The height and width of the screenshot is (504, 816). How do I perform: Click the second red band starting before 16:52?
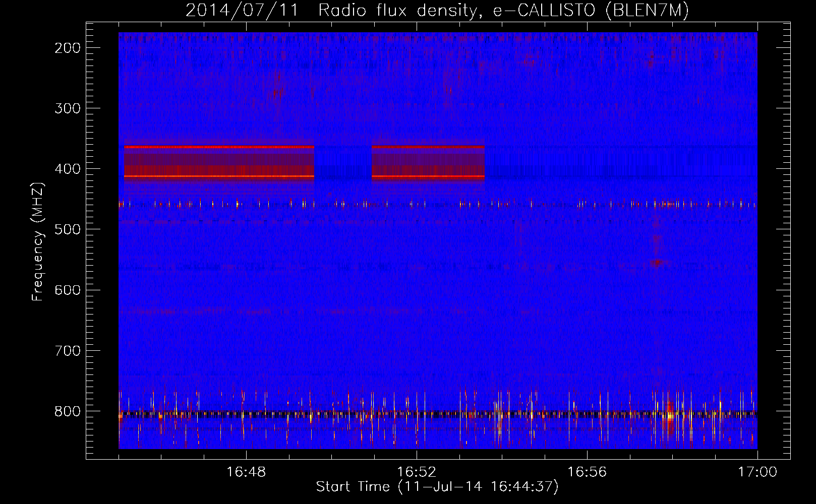(428, 162)
